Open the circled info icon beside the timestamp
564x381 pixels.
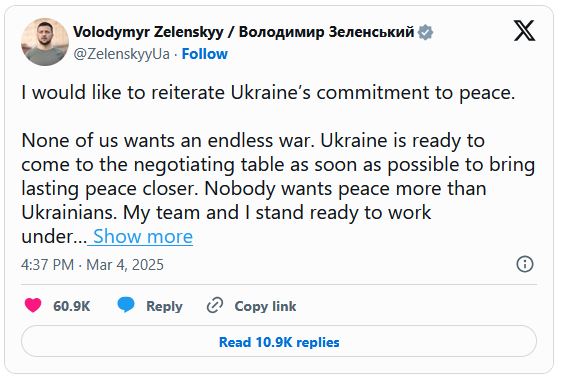pos(525,264)
